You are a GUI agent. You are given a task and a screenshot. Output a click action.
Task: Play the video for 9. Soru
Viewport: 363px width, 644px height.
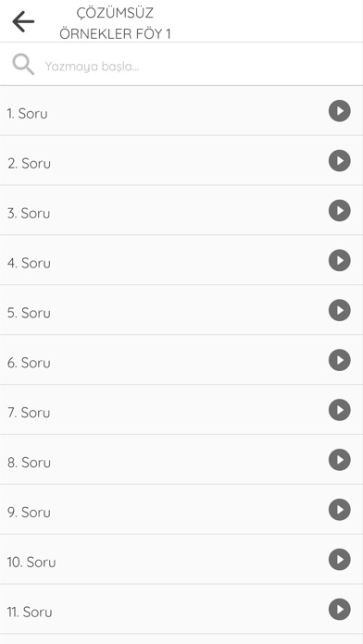(339, 510)
